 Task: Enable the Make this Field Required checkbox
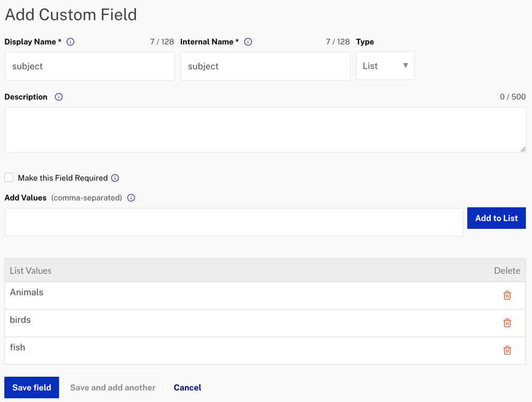click(9, 177)
